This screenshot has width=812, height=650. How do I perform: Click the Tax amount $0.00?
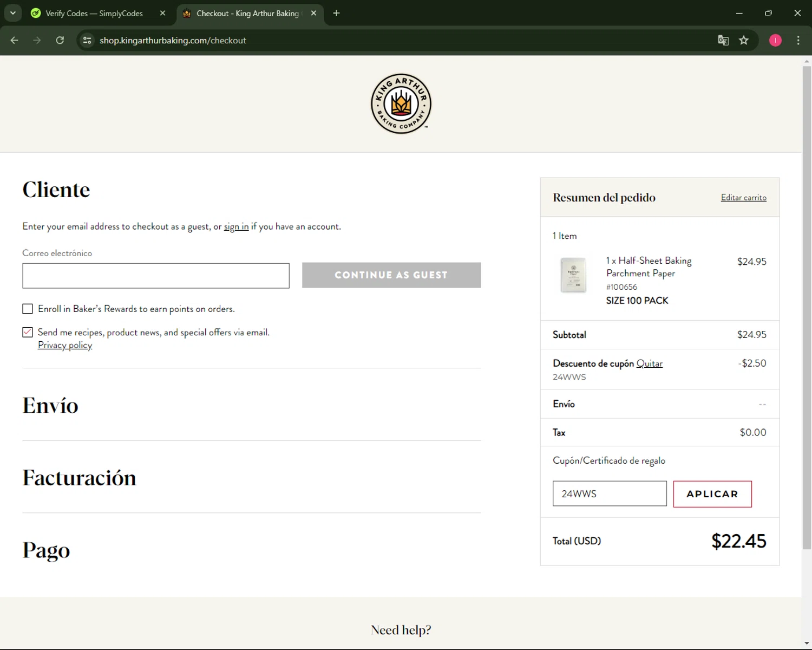(x=753, y=432)
